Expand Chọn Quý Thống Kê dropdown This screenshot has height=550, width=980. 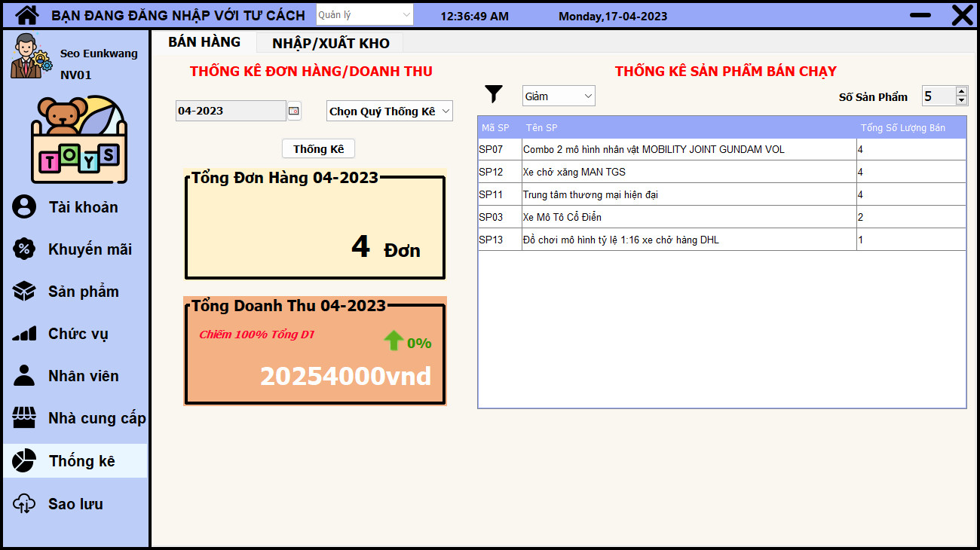[x=390, y=111]
